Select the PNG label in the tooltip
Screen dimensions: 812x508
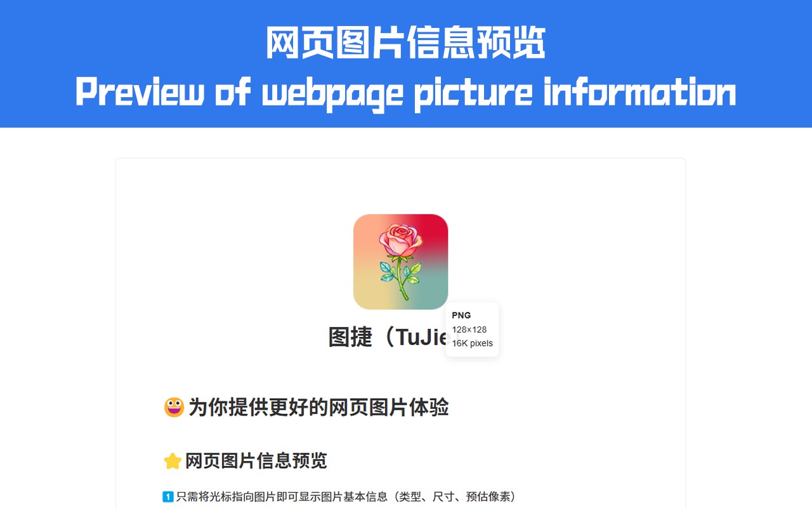coord(461,315)
